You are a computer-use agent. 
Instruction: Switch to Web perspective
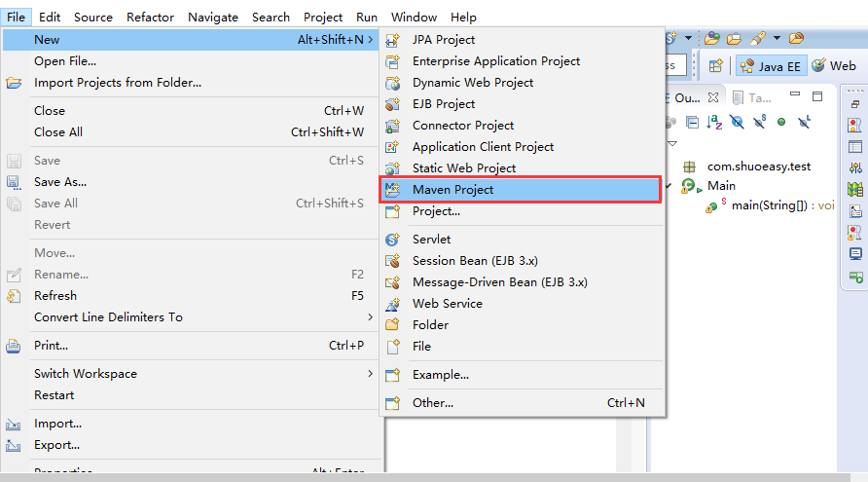click(x=834, y=66)
